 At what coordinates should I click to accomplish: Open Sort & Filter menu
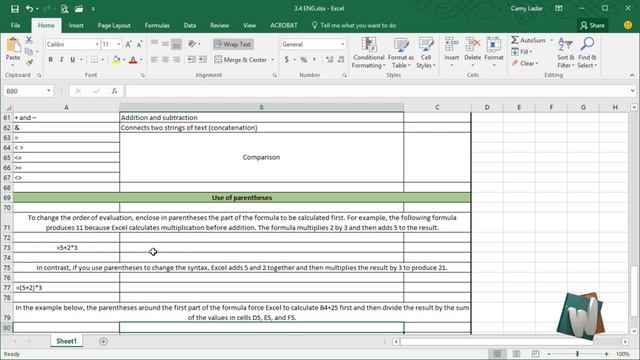pos(566,53)
